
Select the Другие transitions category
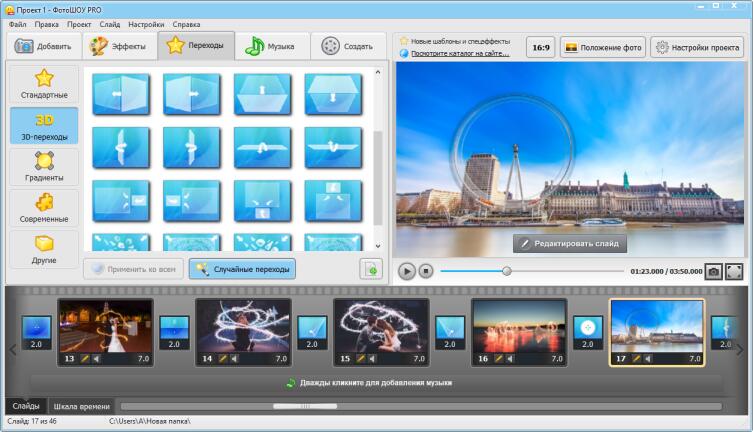(x=44, y=249)
